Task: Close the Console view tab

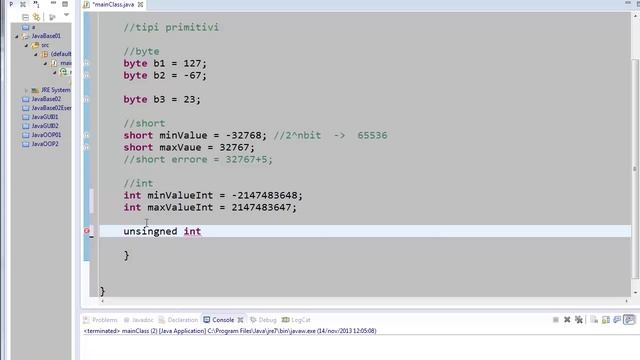Action: pos(240,320)
